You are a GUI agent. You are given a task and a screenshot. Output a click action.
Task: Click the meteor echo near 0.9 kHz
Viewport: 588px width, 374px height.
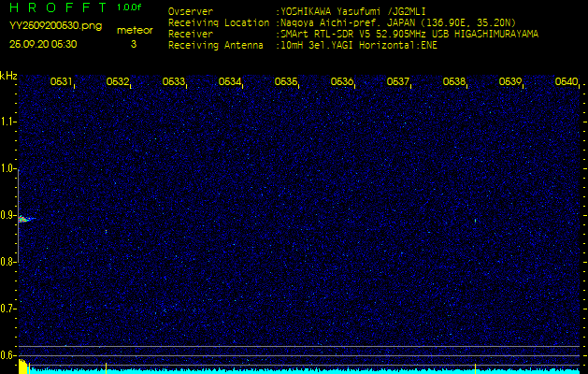click(24, 219)
